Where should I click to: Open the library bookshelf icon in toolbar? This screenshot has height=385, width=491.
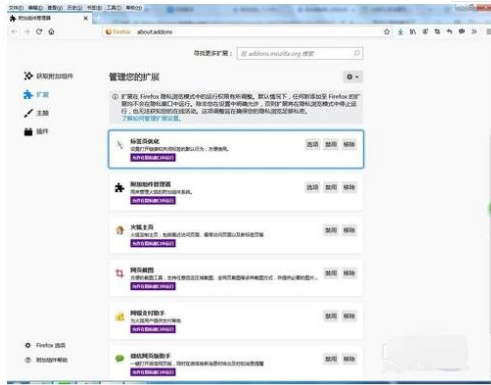point(413,32)
